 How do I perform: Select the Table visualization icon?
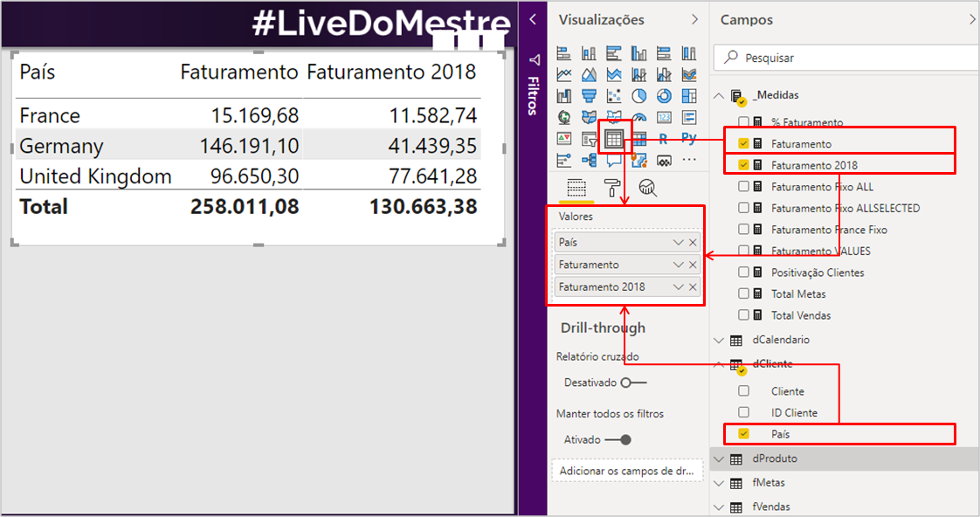(x=614, y=138)
